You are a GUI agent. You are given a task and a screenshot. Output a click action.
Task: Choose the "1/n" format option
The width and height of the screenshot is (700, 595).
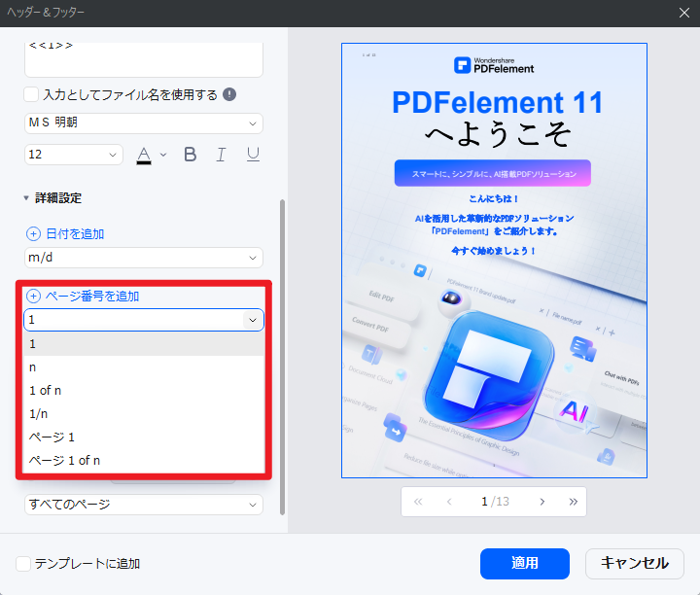(144, 413)
